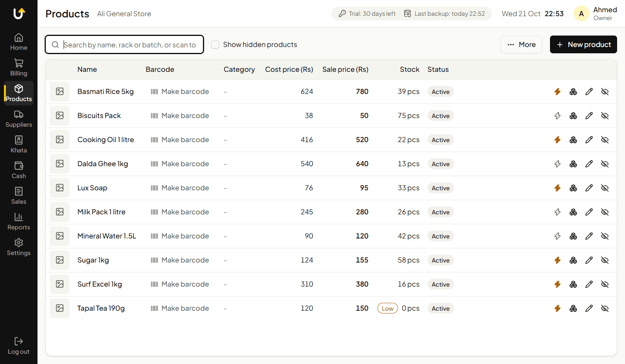Screen dimensions: 625x364
Task: Hide Dalda Ghee 1kg using crossed-eye icon
Action: click(x=605, y=164)
